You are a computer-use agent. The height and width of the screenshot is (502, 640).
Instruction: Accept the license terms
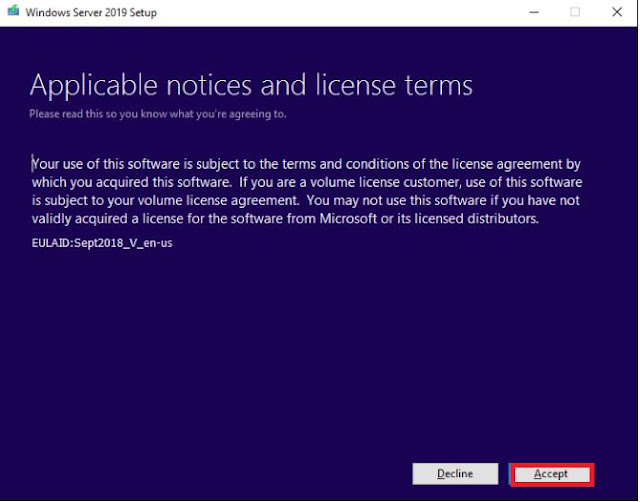tap(552, 474)
